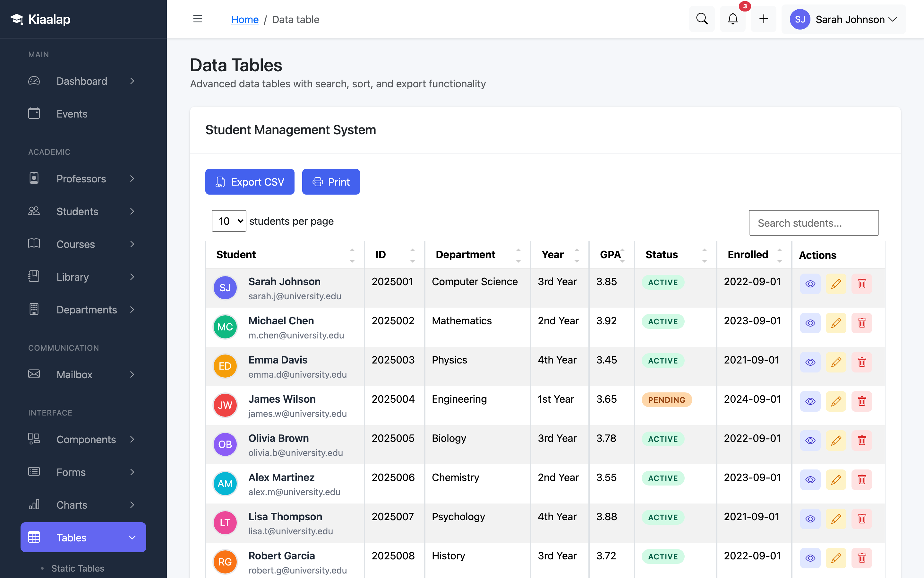Delete Alex Martinez with the trash icon
Viewport: 924px width, 578px height.
(x=862, y=480)
